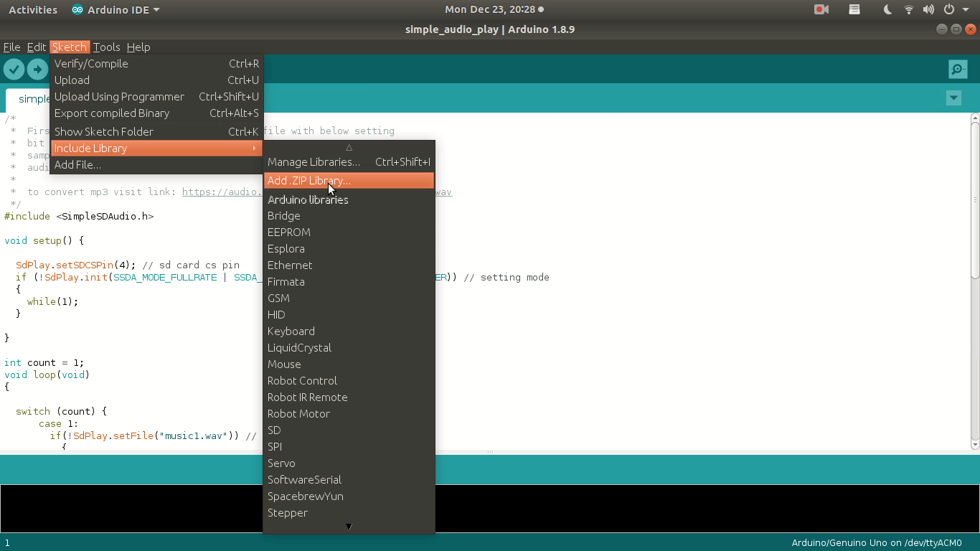Include the Stepper library
This screenshot has width=980, height=551.
pyautogui.click(x=349, y=513)
